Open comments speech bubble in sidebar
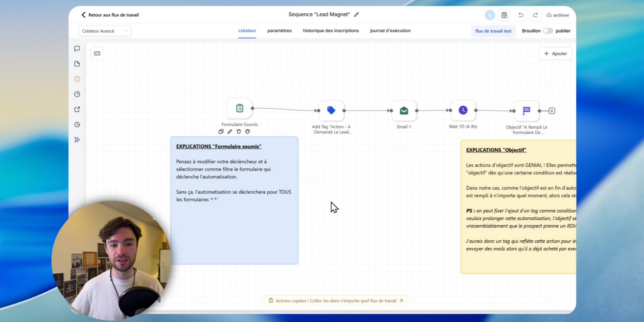The image size is (644, 322). click(77, 49)
